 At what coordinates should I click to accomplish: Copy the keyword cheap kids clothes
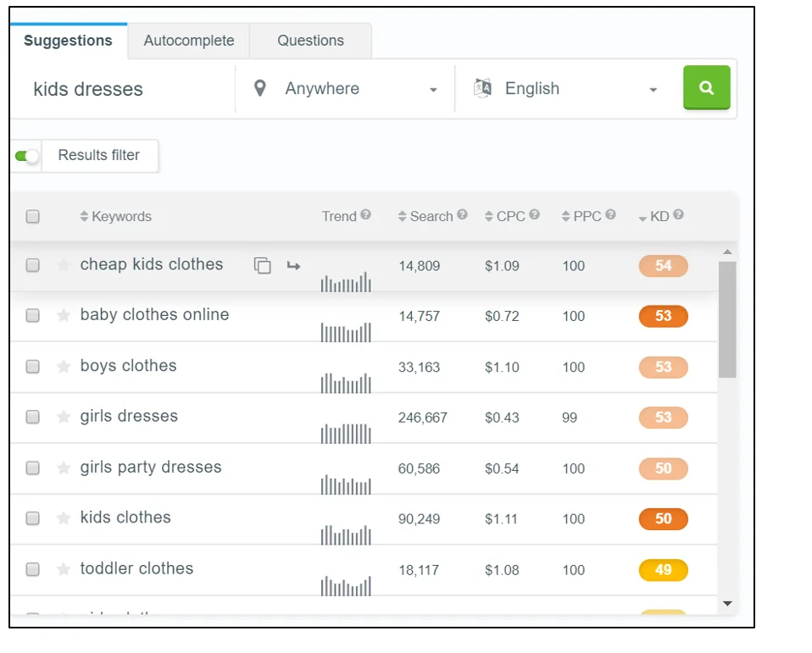(x=263, y=264)
